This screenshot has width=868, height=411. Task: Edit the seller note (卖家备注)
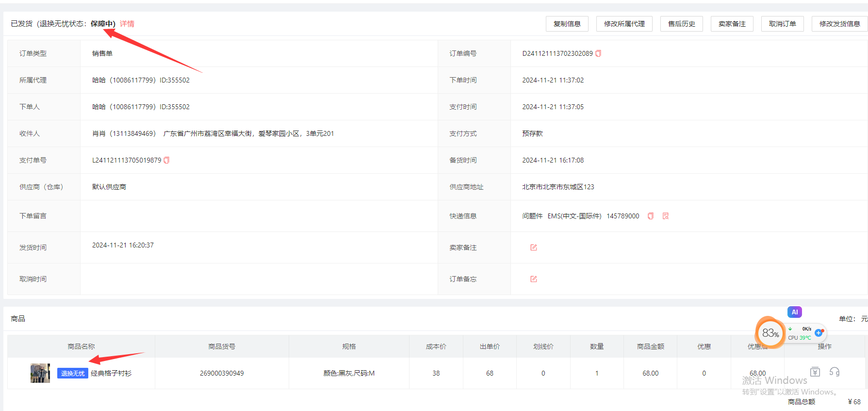pyautogui.click(x=534, y=247)
